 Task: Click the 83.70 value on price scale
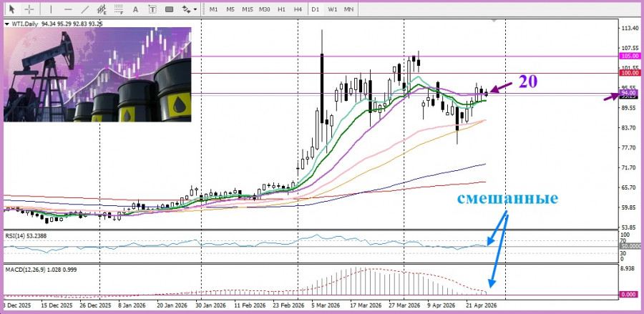point(629,127)
